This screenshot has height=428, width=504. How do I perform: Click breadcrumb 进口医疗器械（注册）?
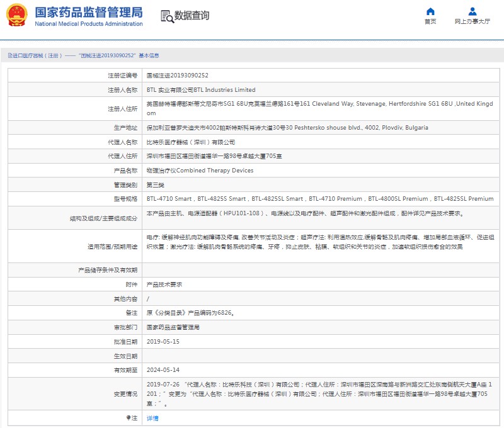[x=37, y=55]
